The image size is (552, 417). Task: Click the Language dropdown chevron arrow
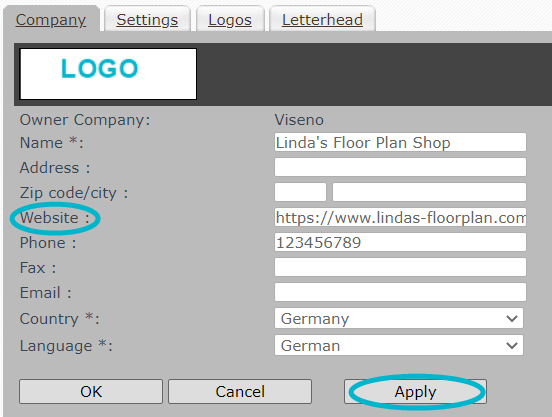coord(512,346)
